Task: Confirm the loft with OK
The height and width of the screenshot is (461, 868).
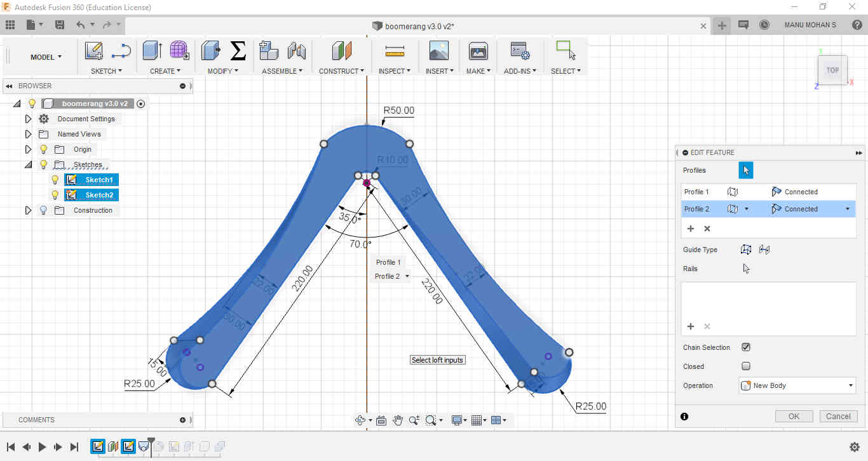Action: pos(794,417)
